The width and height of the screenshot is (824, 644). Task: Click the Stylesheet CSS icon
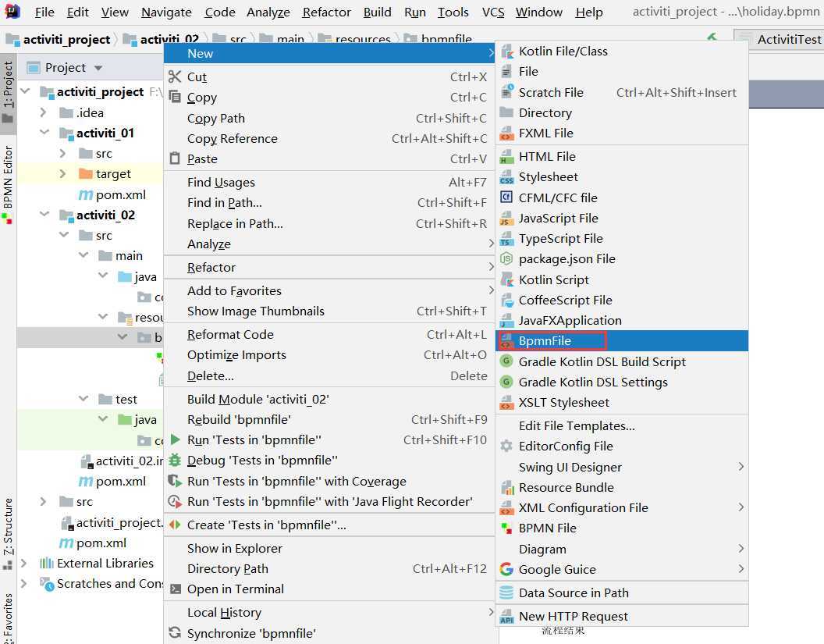[506, 177]
